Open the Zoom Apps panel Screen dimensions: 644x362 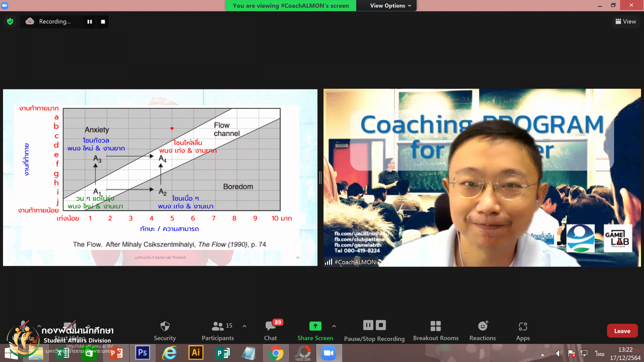pyautogui.click(x=523, y=326)
